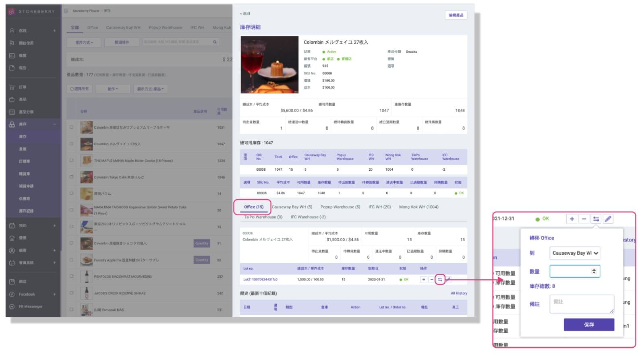Click the Colombin product photo thumbnail

click(x=269, y=65)
